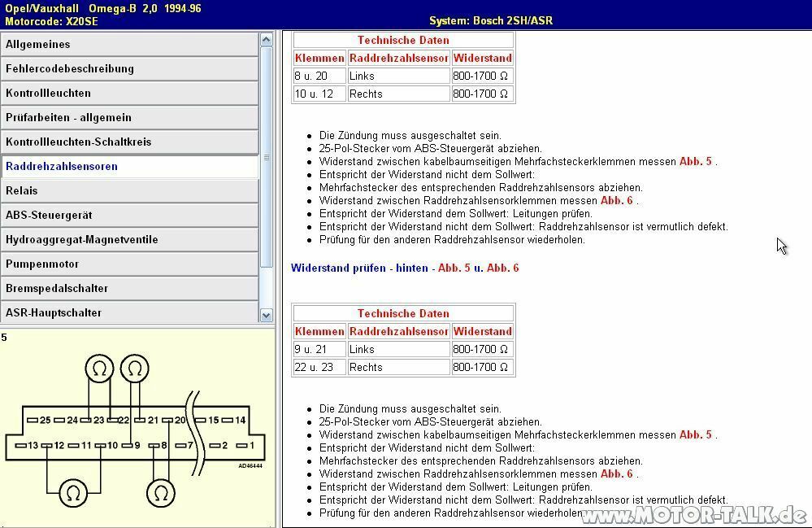Click the sidebar scroll up arrow

266,39
